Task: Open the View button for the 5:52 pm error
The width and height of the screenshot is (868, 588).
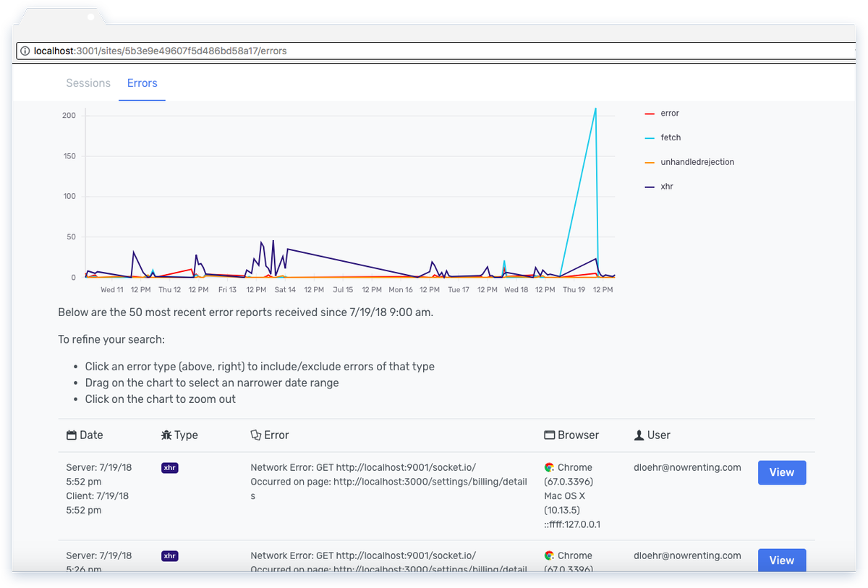Action: [782, 472]
